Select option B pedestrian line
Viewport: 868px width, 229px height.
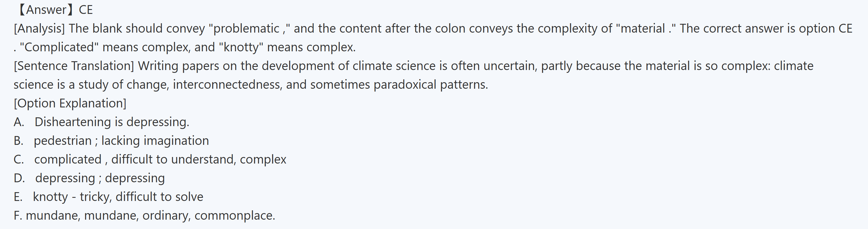111,141
